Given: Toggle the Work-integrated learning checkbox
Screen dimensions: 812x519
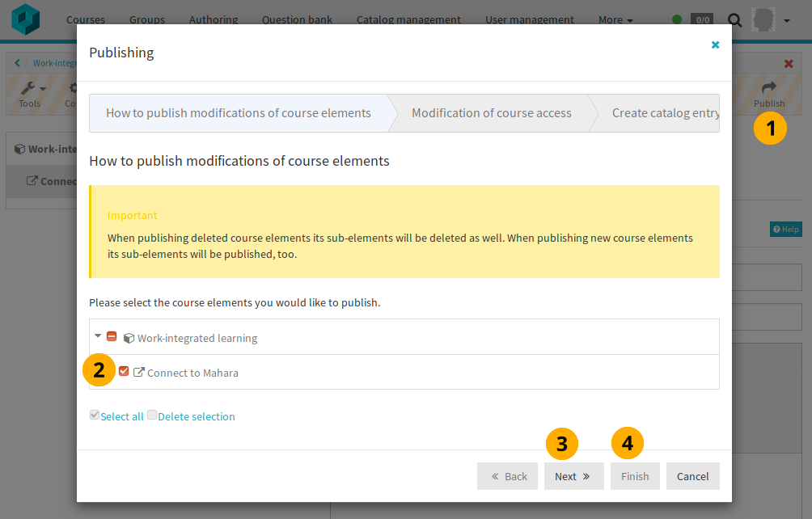Looking at the screenshot, I should [112, 337].
